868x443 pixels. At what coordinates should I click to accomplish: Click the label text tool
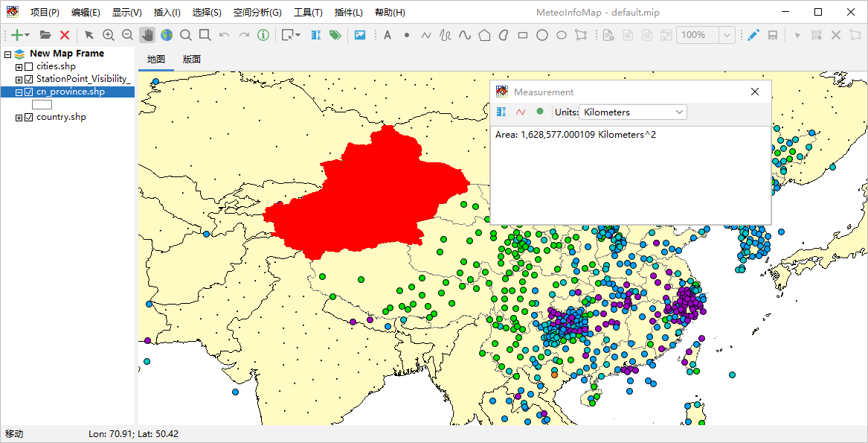[388, 35]
